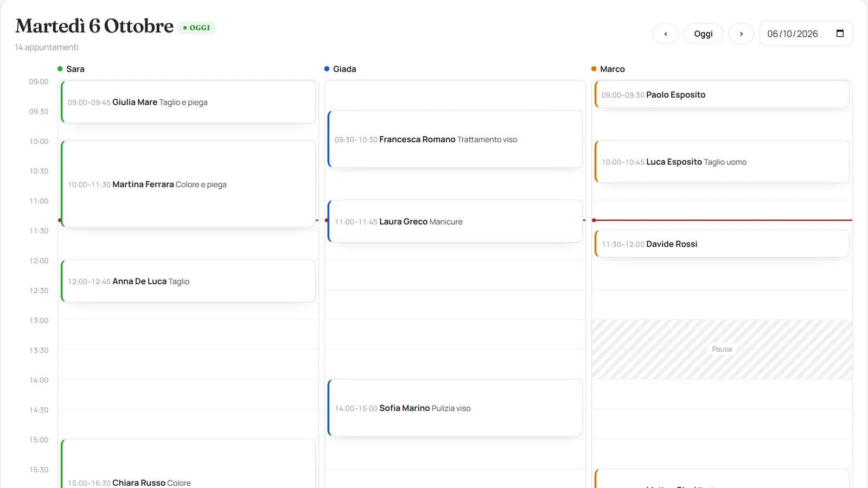Select Anna De Luca Taglio appointment
This screenshot has height=488, width=868.
[x=188, y=281]
